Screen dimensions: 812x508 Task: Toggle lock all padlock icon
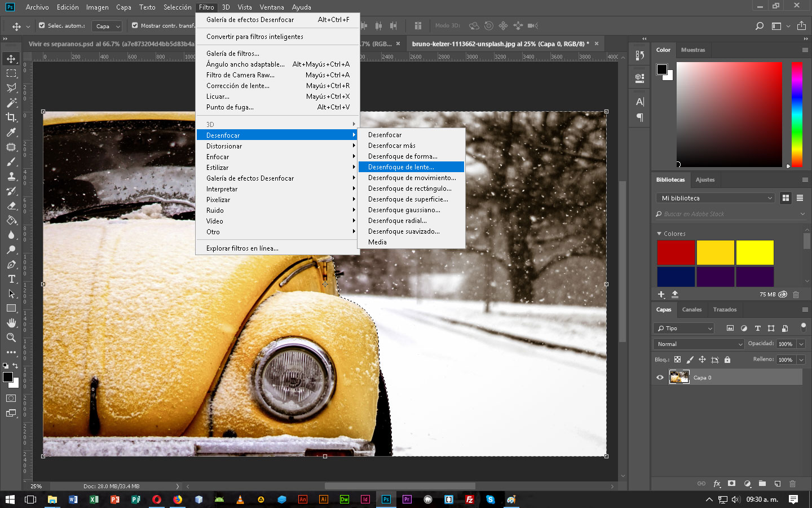pos(727,360)
